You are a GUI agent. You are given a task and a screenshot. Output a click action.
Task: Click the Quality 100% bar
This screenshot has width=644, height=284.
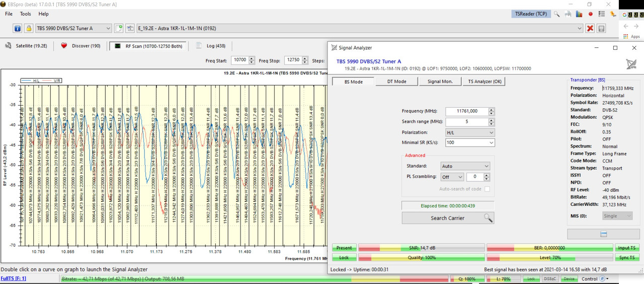click(x=422, y=257)
